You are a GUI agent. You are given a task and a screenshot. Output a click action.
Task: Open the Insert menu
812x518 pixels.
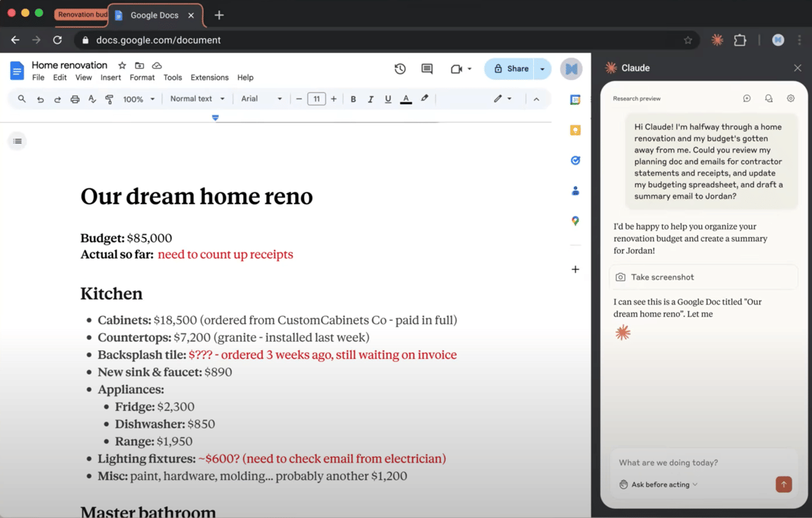110,77
